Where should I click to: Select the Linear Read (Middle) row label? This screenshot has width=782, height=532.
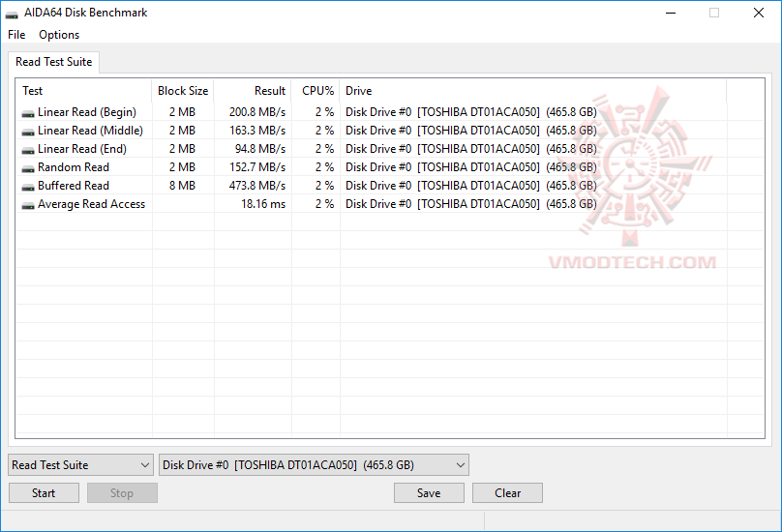coord(90,131)
